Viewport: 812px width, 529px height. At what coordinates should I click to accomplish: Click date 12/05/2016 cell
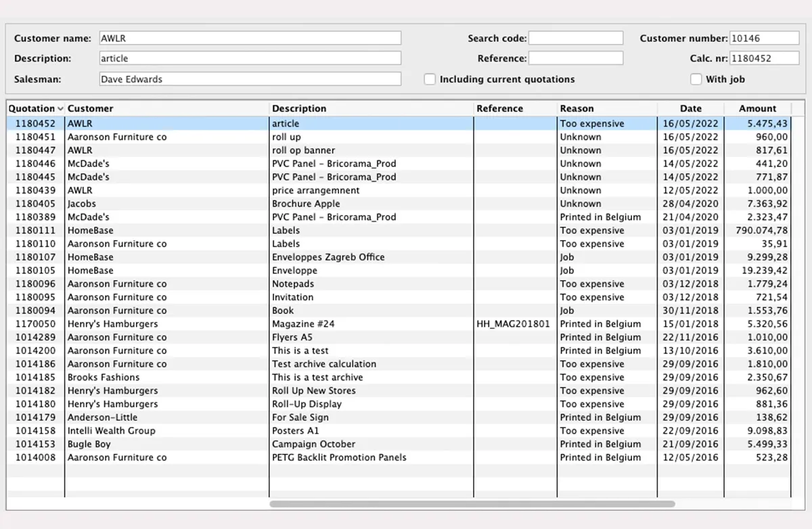(x=691, y=457)
